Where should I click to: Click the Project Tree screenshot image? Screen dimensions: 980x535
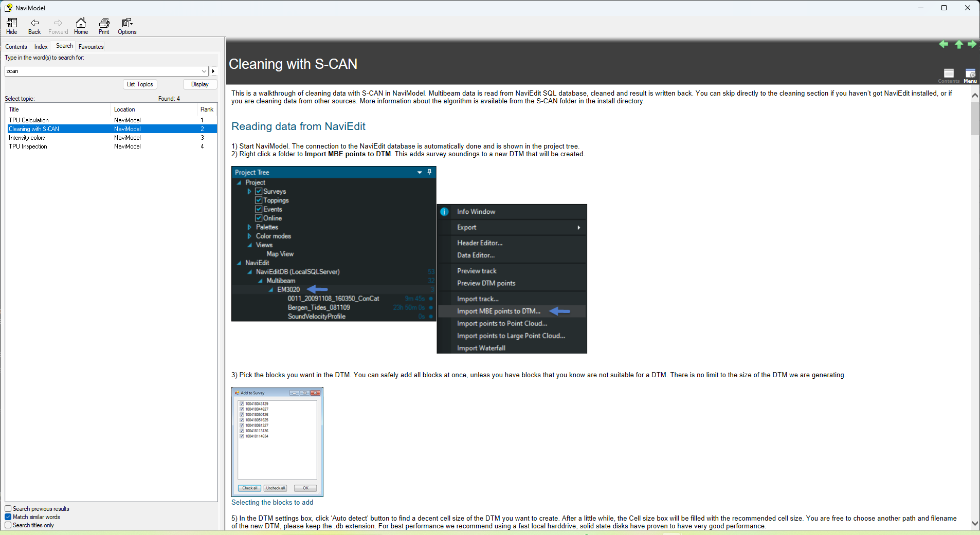click(x=334, y=244)
